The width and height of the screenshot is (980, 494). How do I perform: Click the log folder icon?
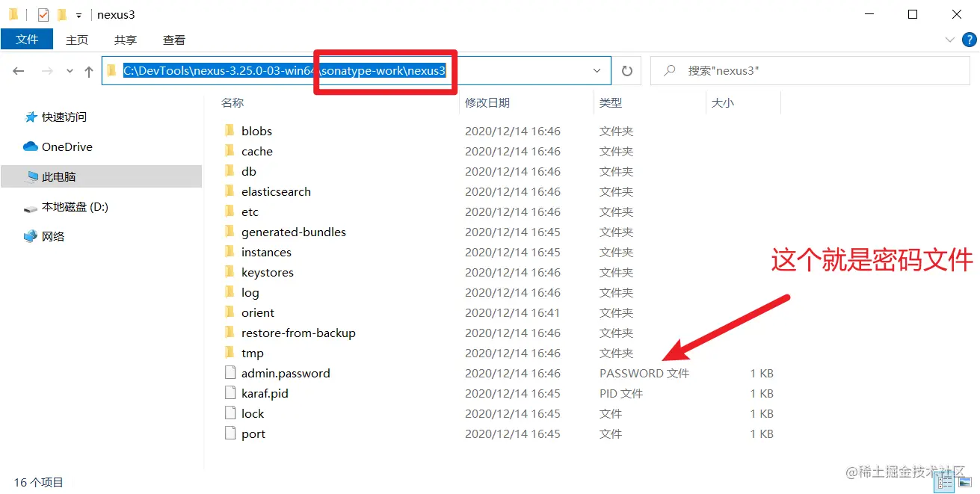pos(229,292)
